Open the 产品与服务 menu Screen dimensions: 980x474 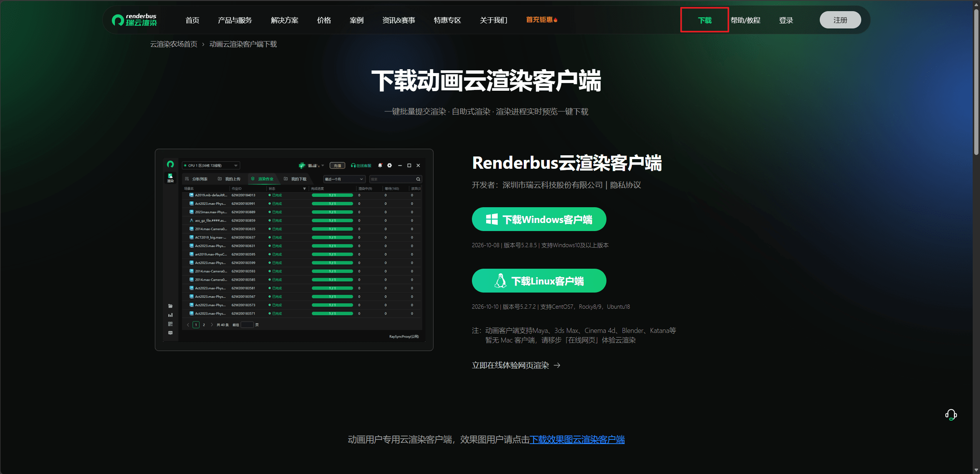click(x=235, y=20)
